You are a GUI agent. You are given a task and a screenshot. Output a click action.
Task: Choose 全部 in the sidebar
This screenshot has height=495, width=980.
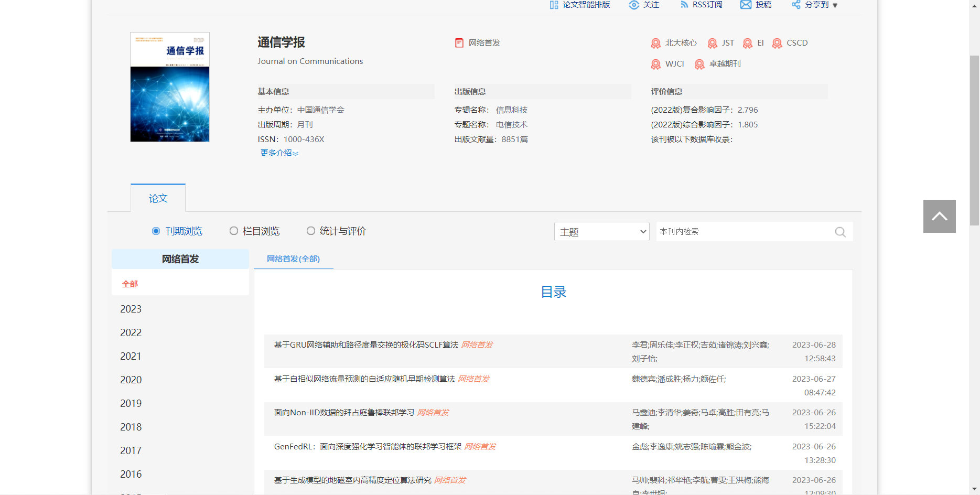130,284
